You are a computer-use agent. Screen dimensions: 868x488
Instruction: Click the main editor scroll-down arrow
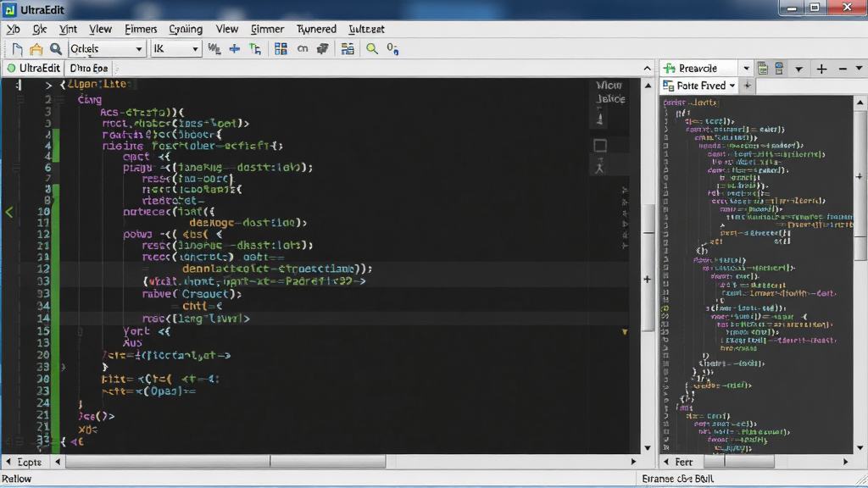point(648,448)
